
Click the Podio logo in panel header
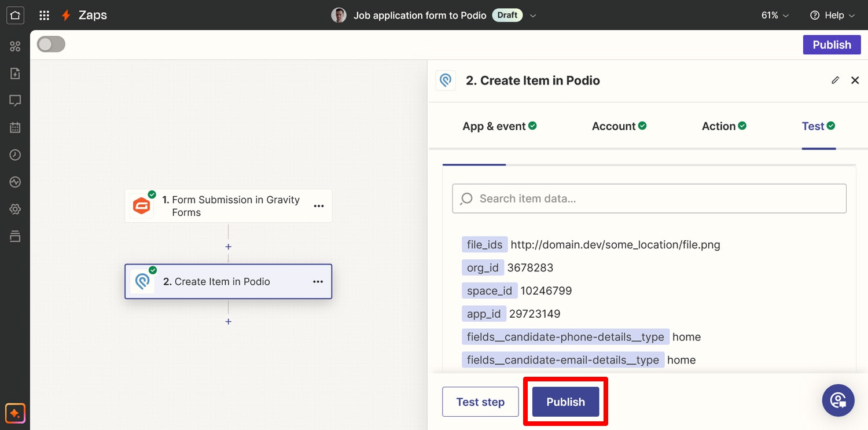(x=446, y=80)
